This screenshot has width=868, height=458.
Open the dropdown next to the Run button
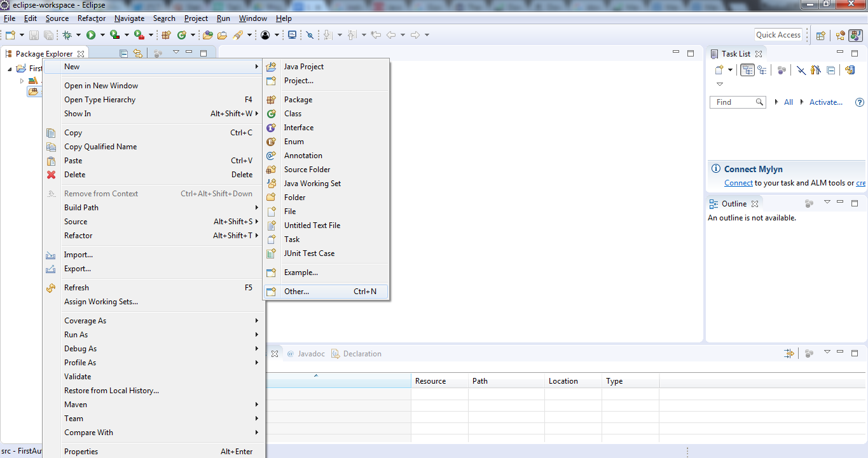102,35
